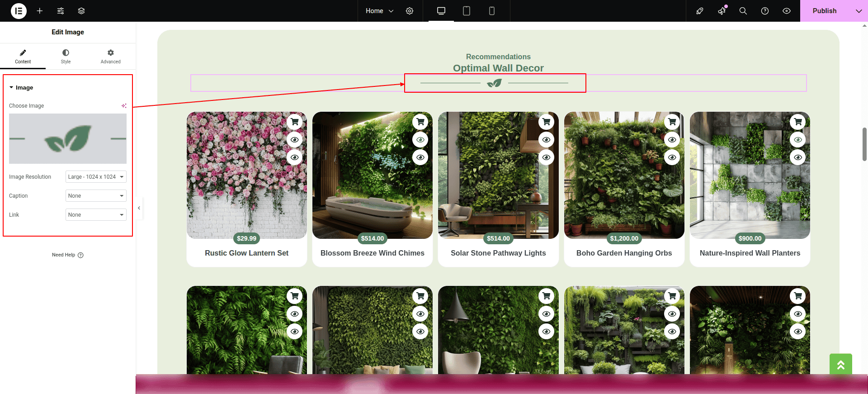Switch to the Content tab
This screenshot has height=394, width=868.
tap(23, 57)
